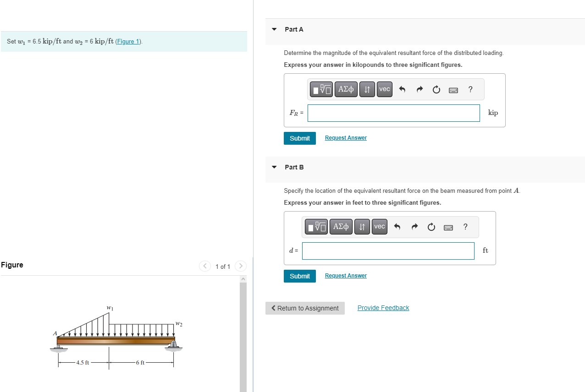This screenshot has width=585, height=392.
Task: Submit the Part B answer
Action: coord(299,276)
